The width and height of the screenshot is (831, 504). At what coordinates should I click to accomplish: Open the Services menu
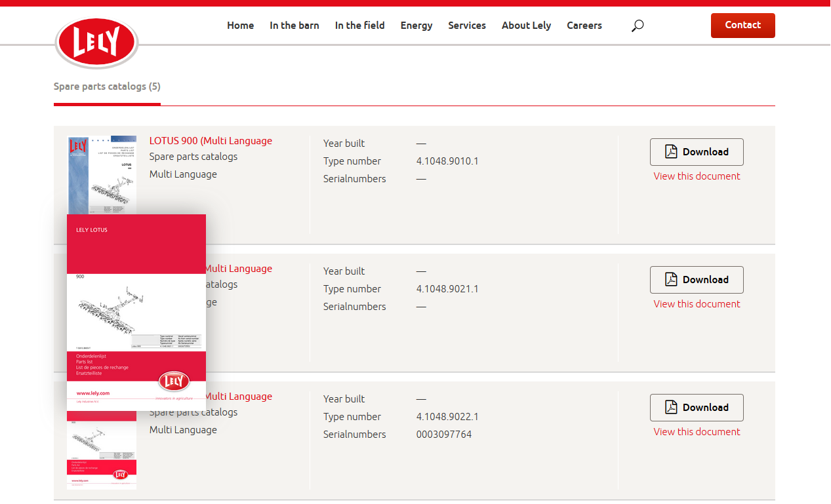click(467, 26)
